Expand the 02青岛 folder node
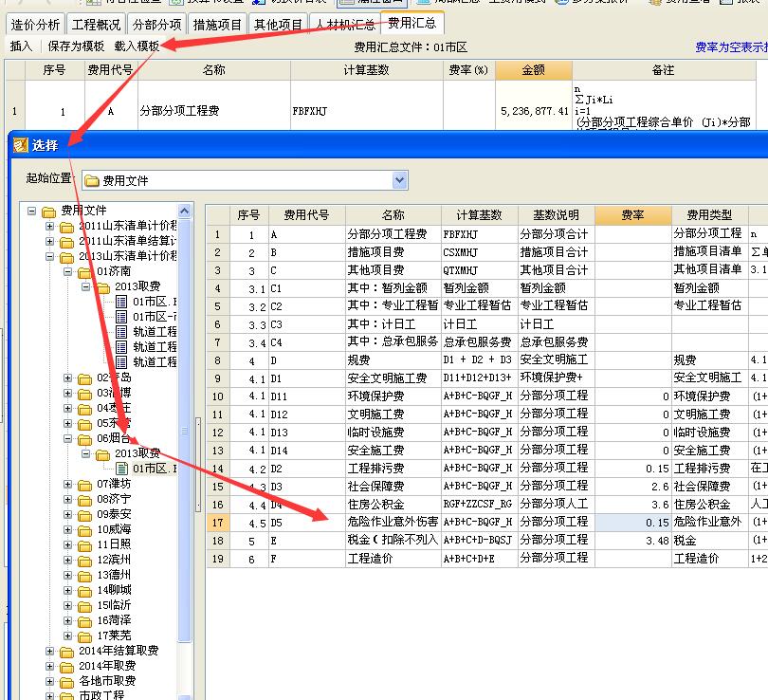The image size is (768, 700). pyautogui.click(x=68, y=378)
